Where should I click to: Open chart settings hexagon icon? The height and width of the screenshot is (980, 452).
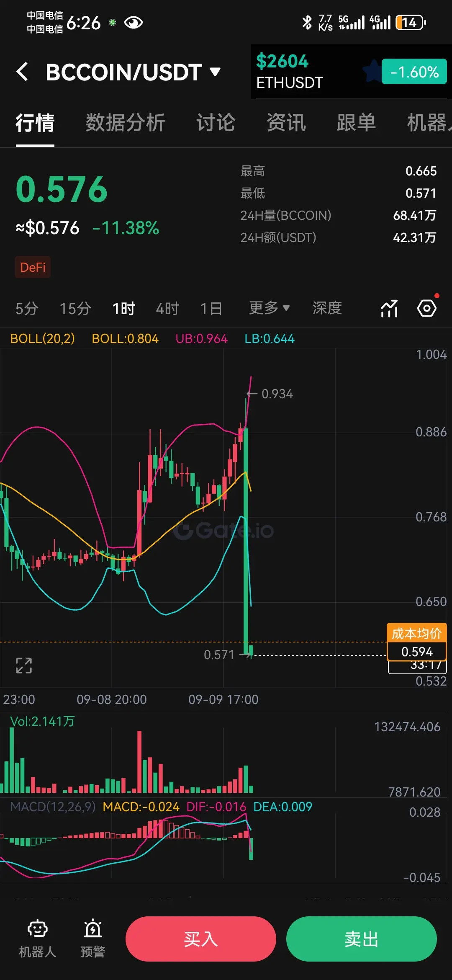point(427,309)
